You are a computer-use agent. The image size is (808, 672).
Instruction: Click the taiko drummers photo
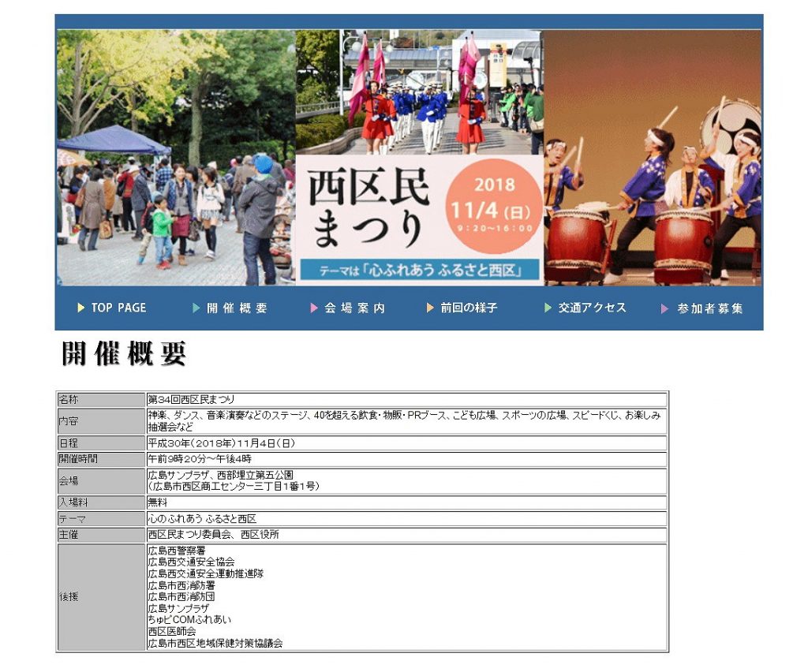[x=653, y=158]
